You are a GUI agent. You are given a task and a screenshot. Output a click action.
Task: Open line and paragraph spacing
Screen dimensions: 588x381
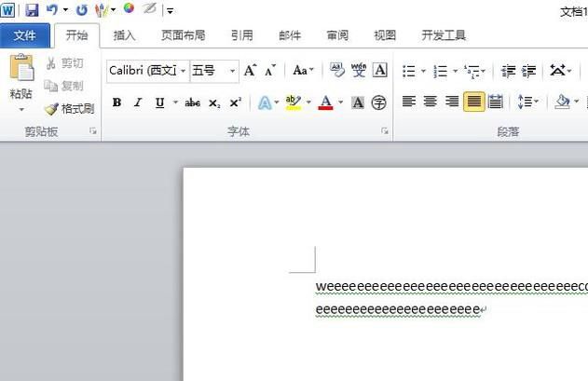[528, 102]
